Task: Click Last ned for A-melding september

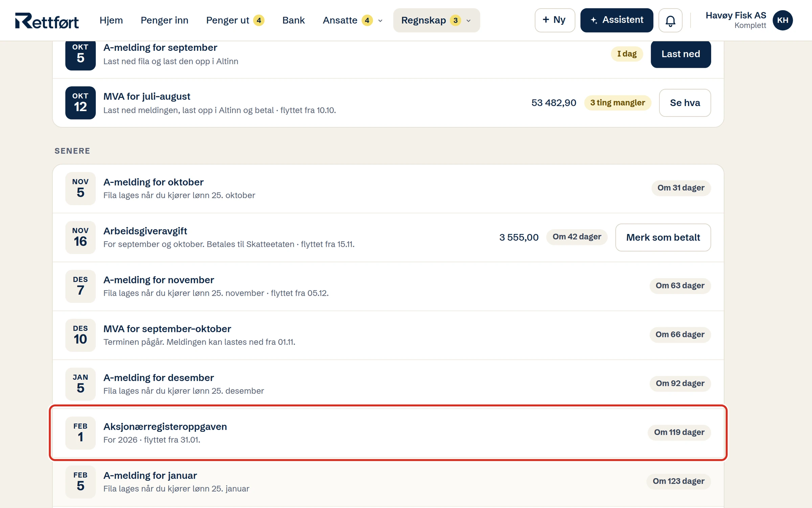Action: pos(680,54)
